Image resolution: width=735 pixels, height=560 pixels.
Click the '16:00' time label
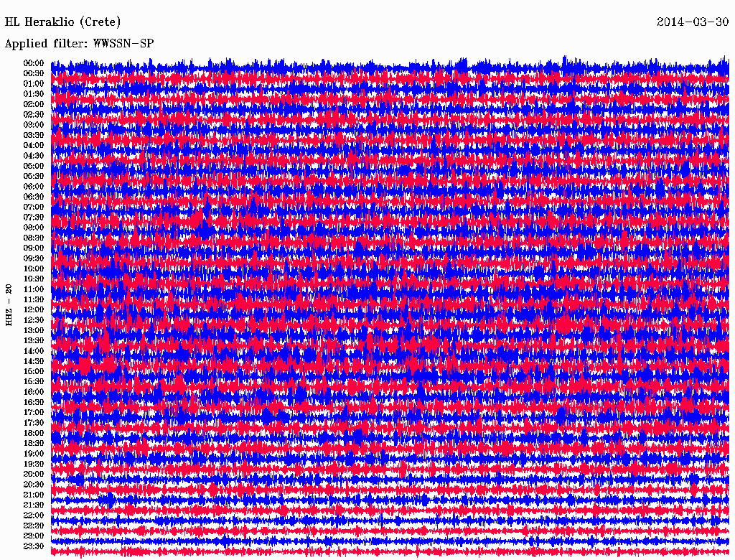34,391
